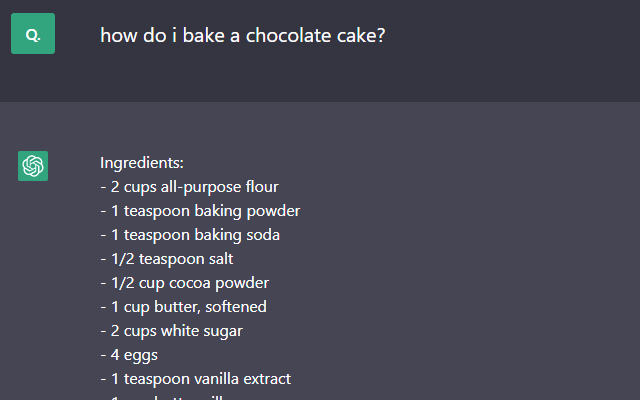
Task: Click the partially cut-off last ingredient line
Action: click(180, 397)
